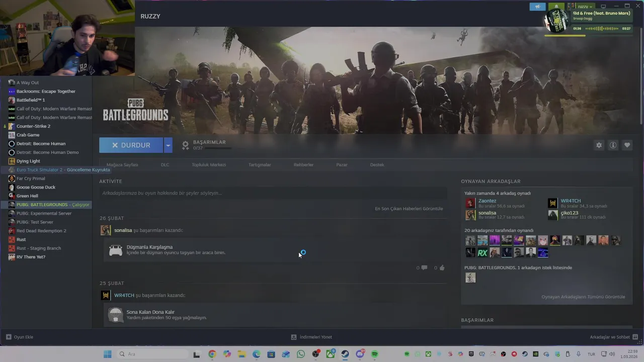The width and height of the screenshot is (644, 362).
Task: Open the Destek tab
Action: 377,165
